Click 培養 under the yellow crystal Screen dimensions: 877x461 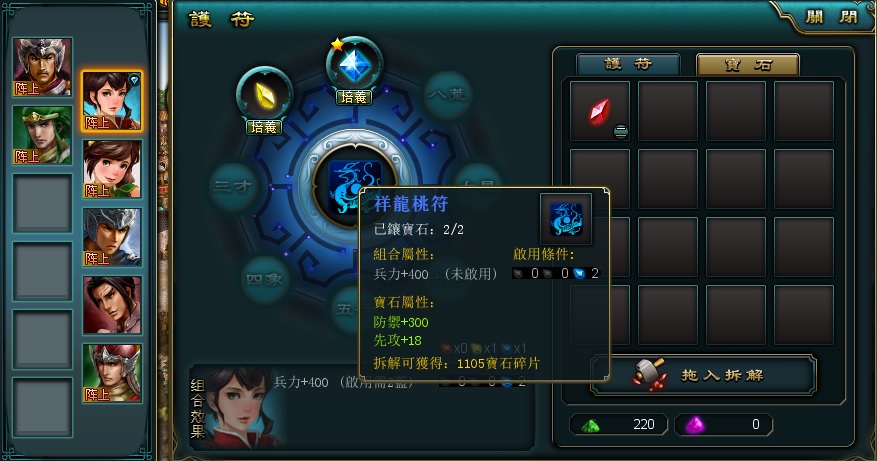264,127
